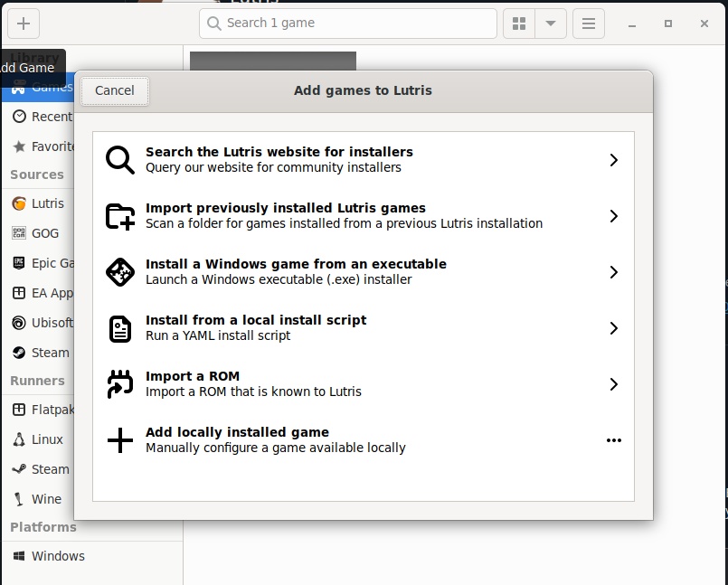Open chevron next to Search the Lutris website
The height and width of the screenshot is (585, 728).
[614, 160]
